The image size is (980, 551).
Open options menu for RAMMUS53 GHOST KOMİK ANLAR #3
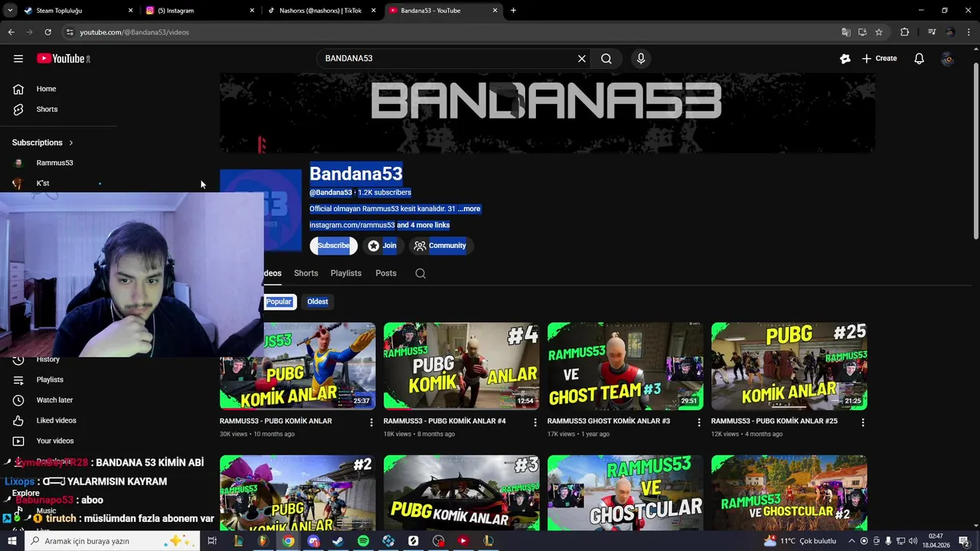coord(699,422)
